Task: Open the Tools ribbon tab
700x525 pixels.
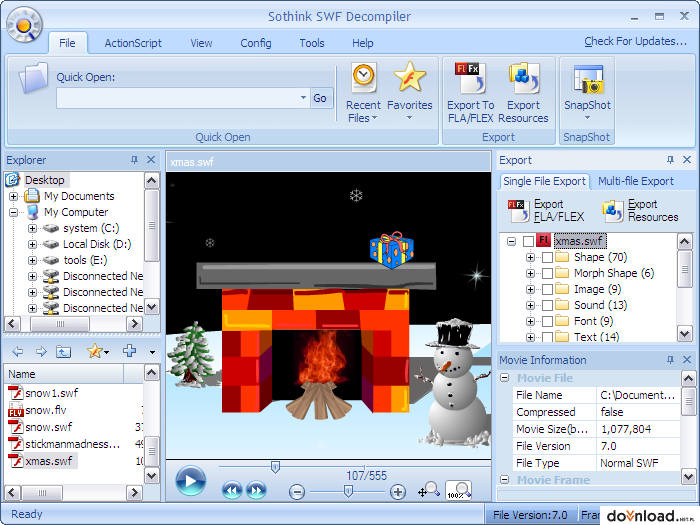Action: pyautogui.click(x=312, y=43)
